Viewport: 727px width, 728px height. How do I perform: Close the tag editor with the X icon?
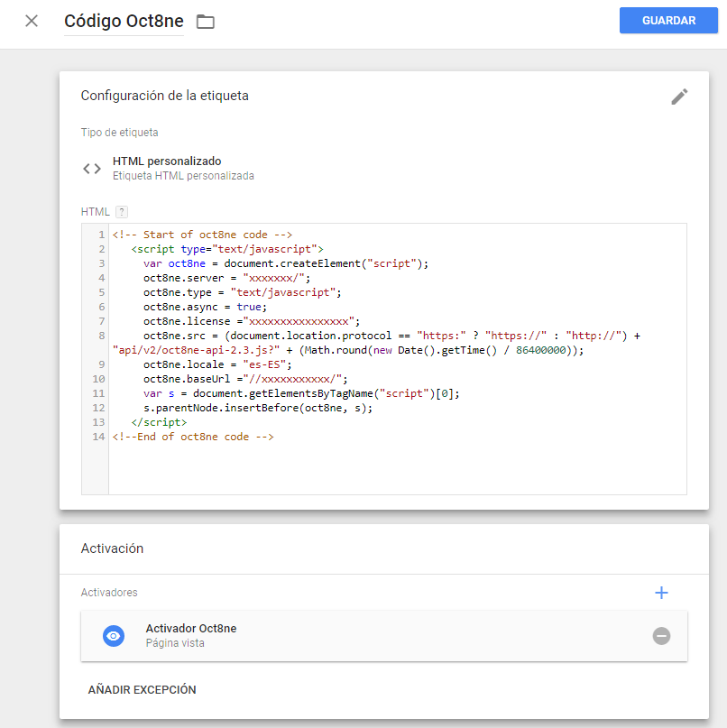32,21
